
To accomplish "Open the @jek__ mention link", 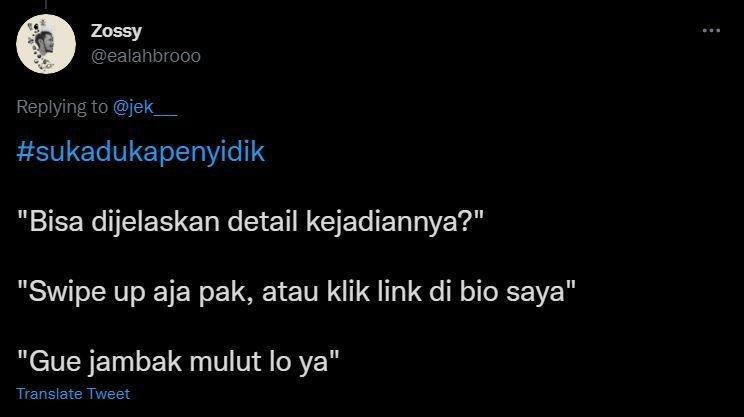I will click(x=145, y=107).
